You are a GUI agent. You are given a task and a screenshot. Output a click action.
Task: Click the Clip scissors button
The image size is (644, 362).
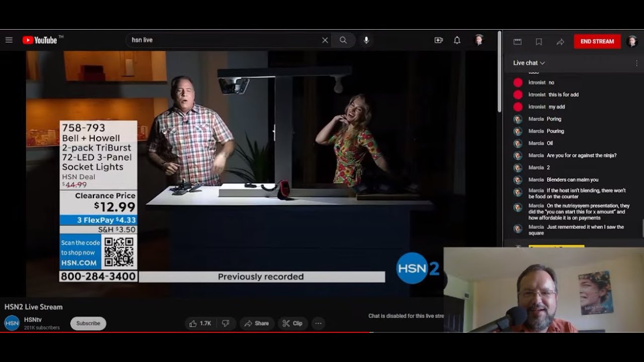292,323
